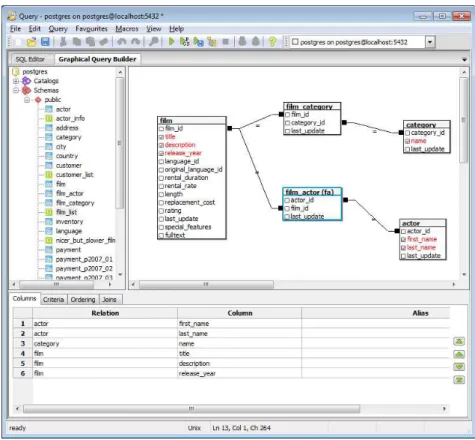Switch to the Ordering tab
This screenshot has width=475, height=440.
(x=83, y=299)
